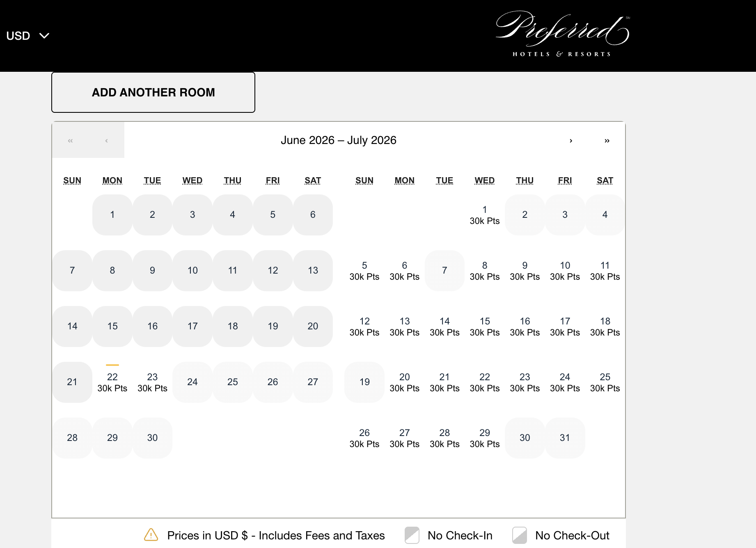
Task: Select July 28 at 30k Pts
Action: [x=444, y=438]
